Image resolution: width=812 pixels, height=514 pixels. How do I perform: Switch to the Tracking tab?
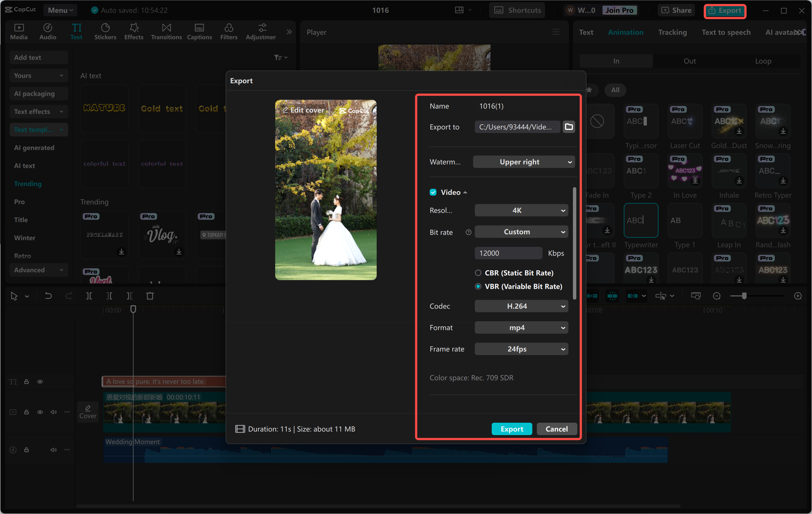pyautogui.click(x=672, y=32)
